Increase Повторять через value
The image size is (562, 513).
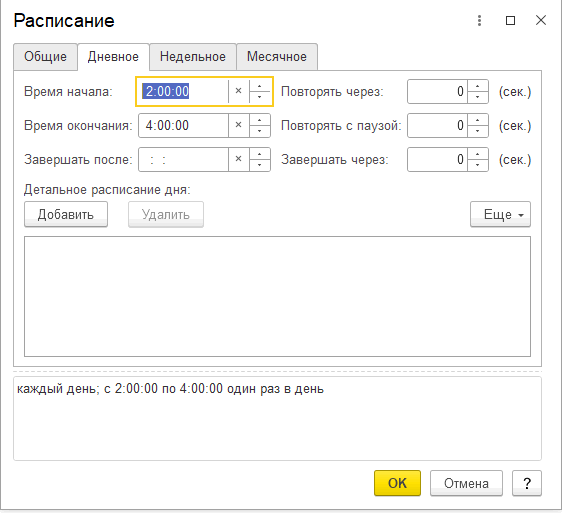(x=477, y=86)
